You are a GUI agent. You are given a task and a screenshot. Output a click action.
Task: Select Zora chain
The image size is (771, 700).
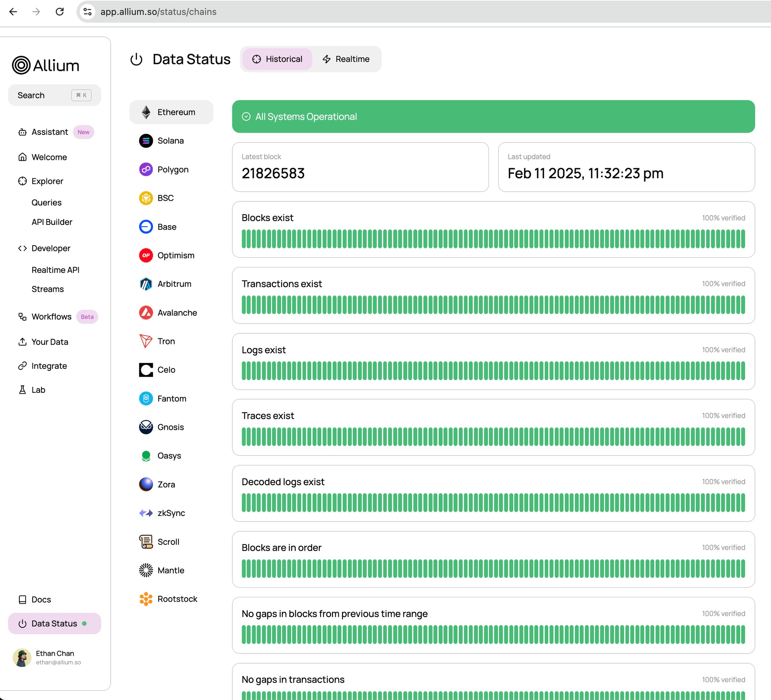pos(171,485)
